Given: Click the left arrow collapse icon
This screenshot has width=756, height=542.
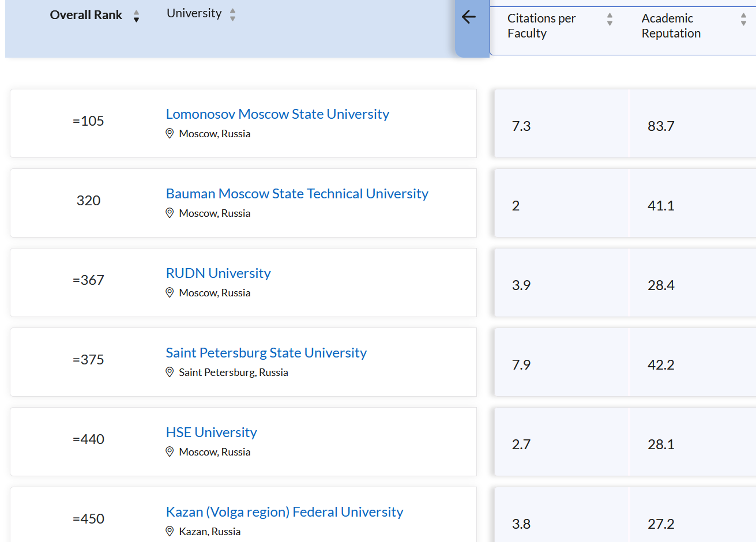Looking at the screenshot, I should coord(469,17).
